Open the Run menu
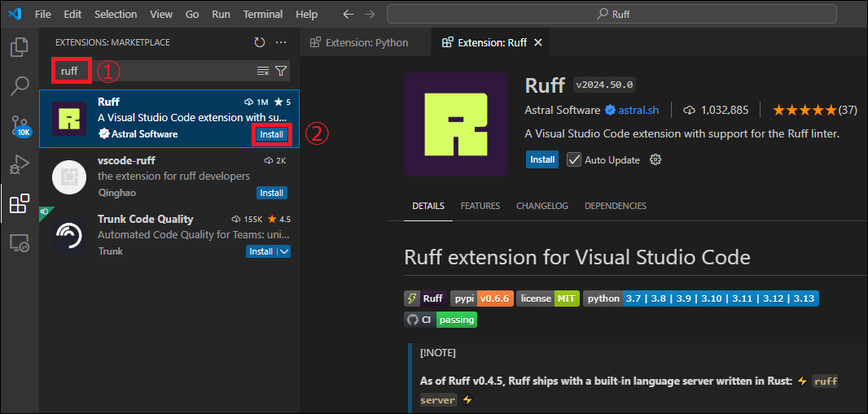This screenshot has height=414, width=868. point(221,15)
